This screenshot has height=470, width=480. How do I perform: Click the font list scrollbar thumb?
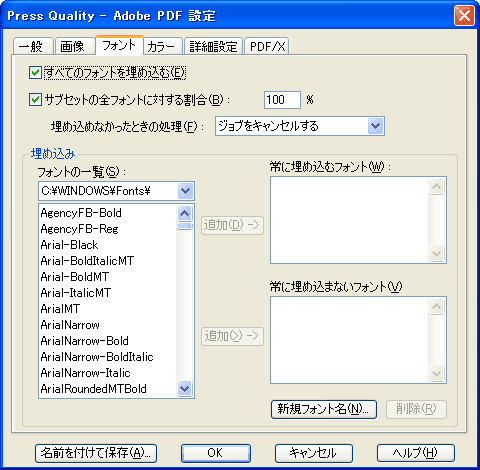[184, 226]
